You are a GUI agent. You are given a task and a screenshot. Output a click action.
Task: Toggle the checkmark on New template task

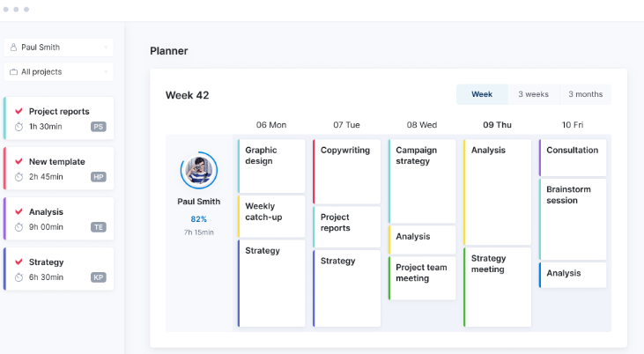coord(19,162)
